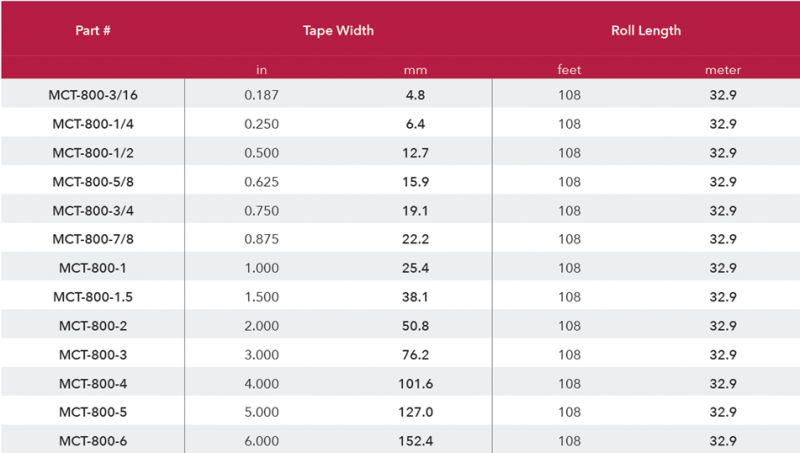Image resolution: width=800 pixels, height=453 pixels.
Task: Select the MCT-800-1.5 part cell
Action: [93, 297]
